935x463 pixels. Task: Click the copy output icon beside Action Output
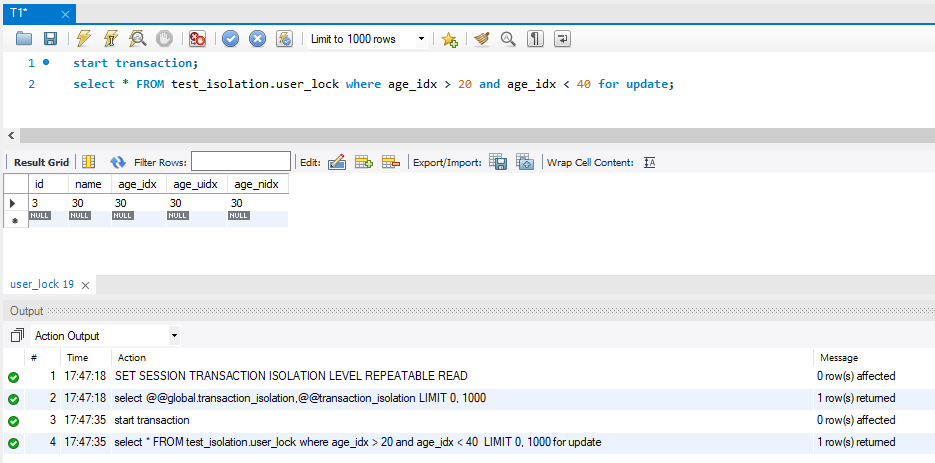pyautogui.click(x=18, y=335)
